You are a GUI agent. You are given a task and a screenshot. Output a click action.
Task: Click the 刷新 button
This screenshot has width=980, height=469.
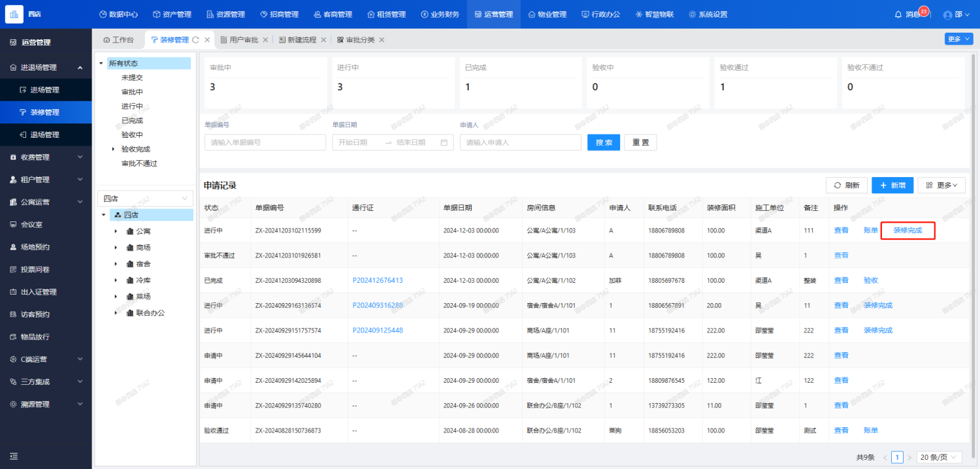pos(847,186)
